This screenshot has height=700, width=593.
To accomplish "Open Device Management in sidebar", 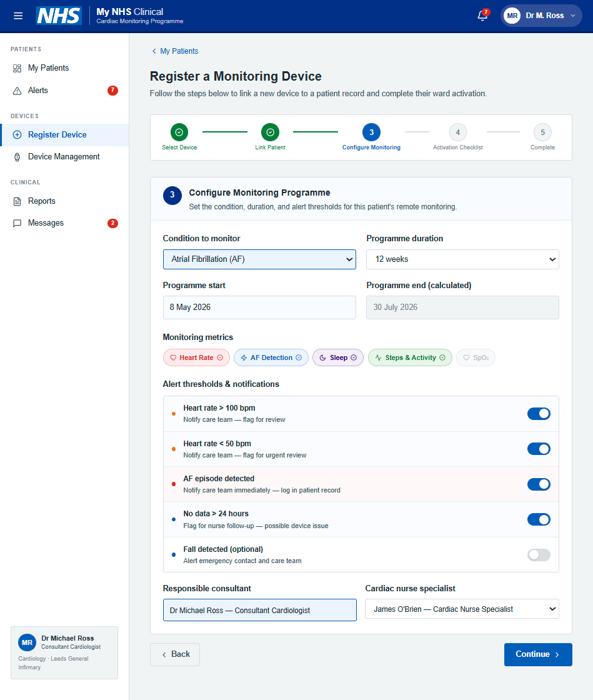I will pos(64,157).
